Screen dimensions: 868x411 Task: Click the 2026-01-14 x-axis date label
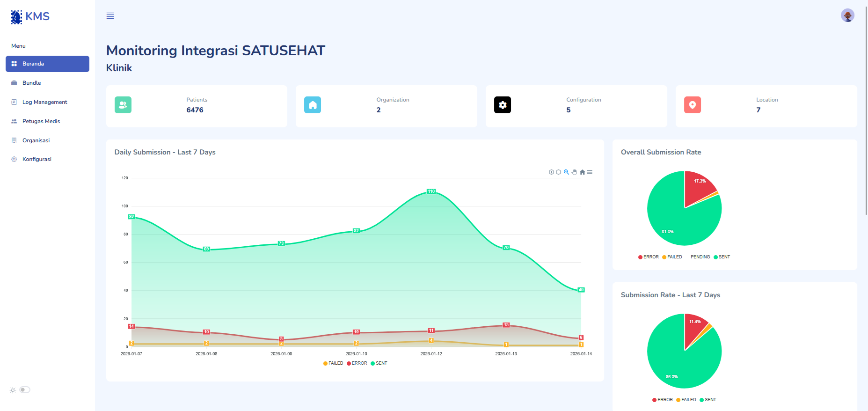tap(581, 354)
